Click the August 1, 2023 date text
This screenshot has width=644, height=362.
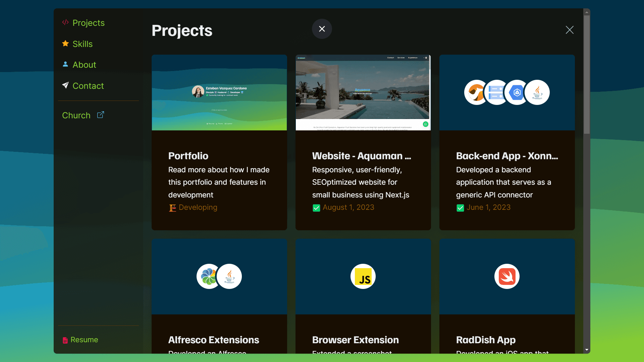(348, 207)
